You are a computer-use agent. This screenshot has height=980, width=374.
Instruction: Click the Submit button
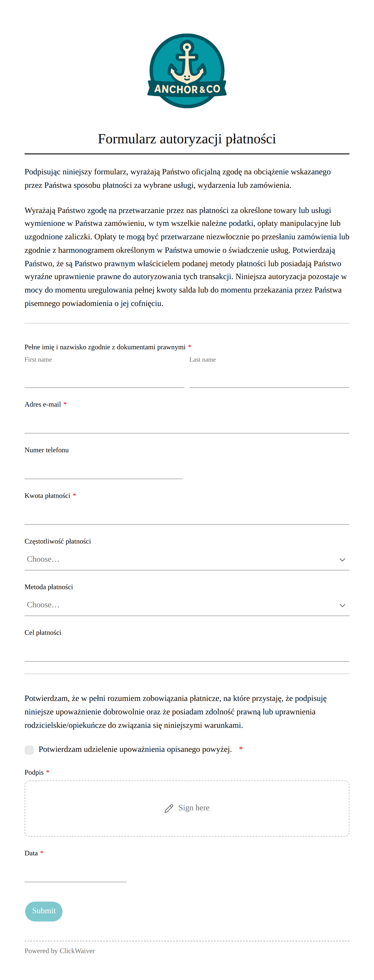44,911
